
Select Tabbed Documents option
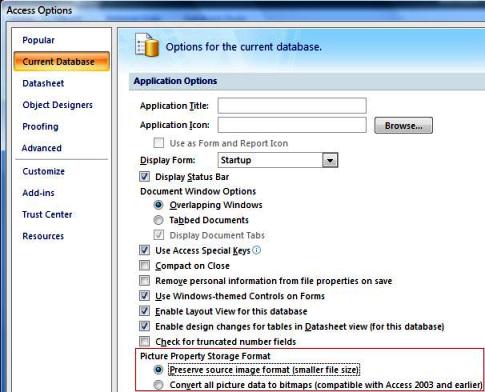tap(158, 220)
